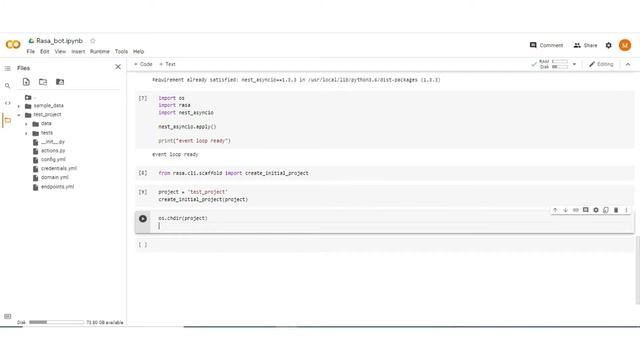Viewport: 640px width, 360px height.
Task: Open the Runtime menu
Action: (x=100, y=51)
